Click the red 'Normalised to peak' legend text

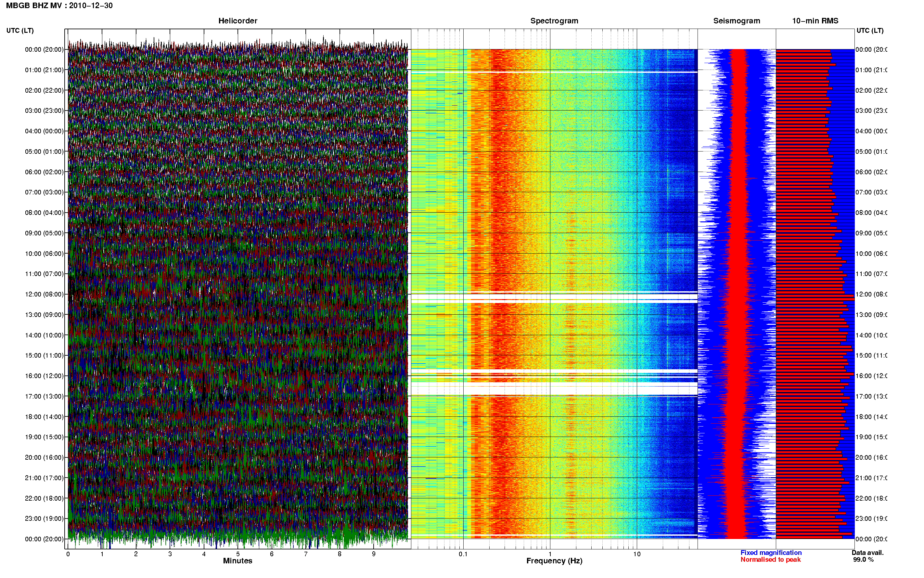[770, 560]
